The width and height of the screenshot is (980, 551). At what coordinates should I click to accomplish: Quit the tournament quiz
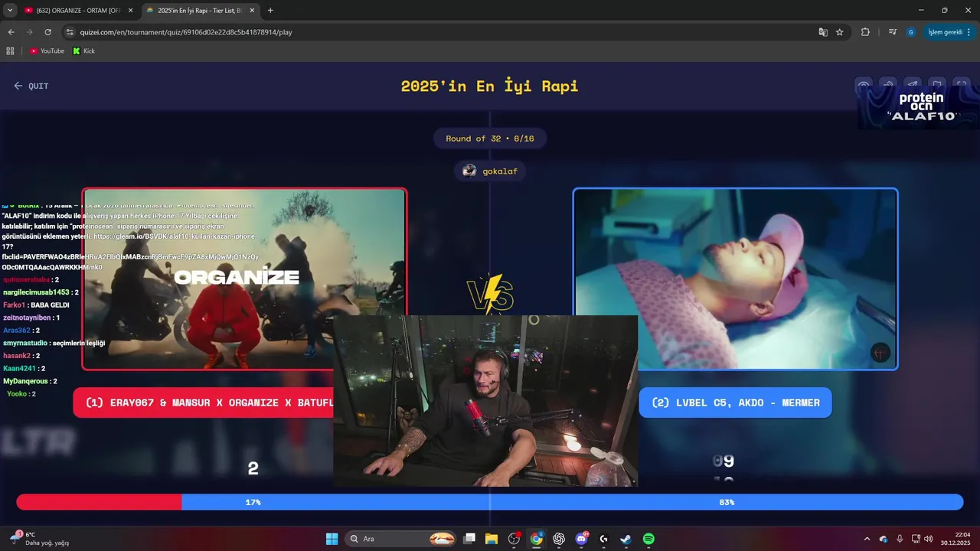pos(31,86)
